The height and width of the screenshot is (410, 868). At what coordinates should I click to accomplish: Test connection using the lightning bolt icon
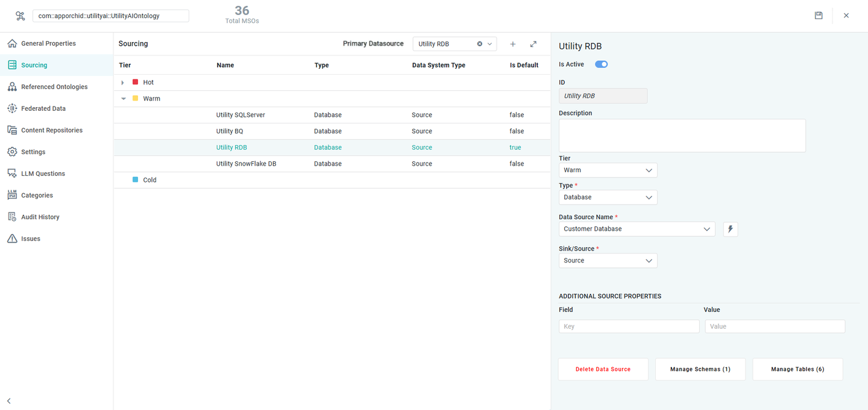click(730, 229)
